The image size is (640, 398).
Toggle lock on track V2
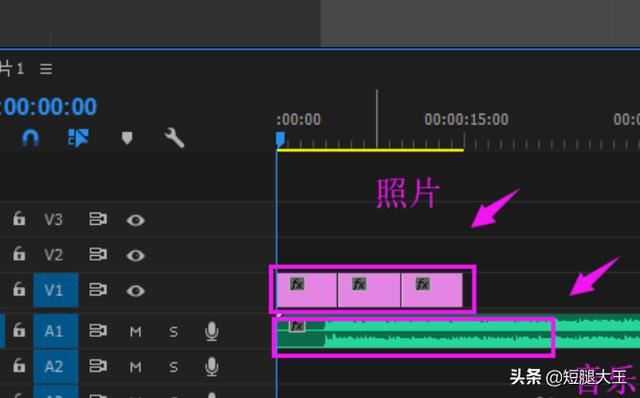pos(19,254)
